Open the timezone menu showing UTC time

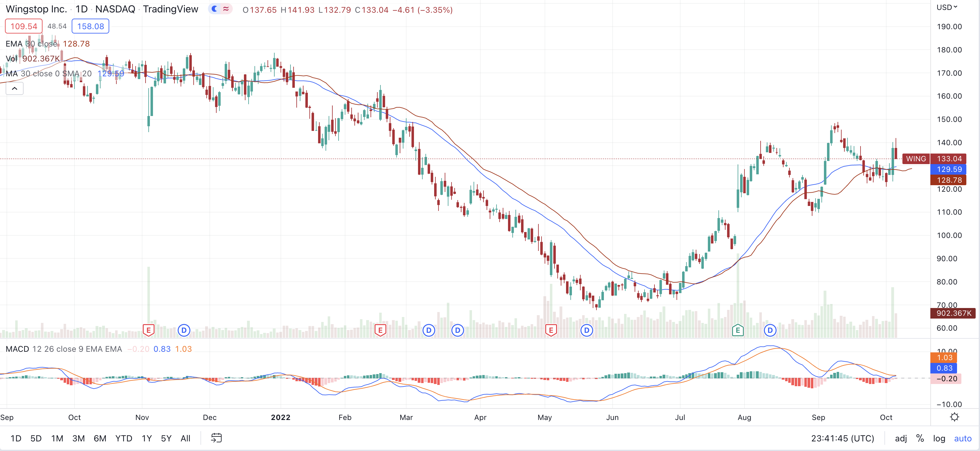pos(842,439)
